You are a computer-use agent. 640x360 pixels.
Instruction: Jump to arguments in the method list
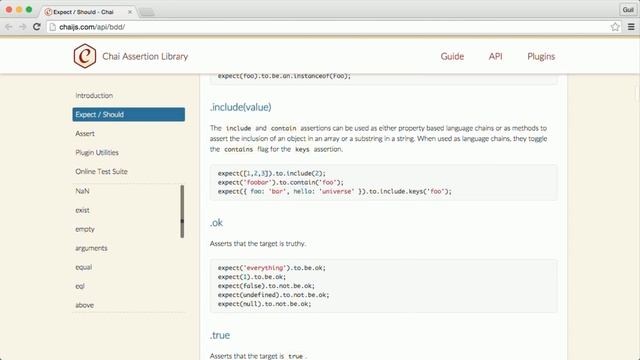point(91,248)
